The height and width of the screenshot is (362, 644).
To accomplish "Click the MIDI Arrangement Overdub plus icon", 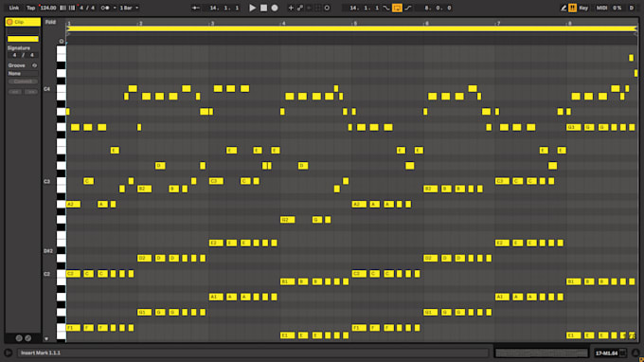I will [291, 8].
